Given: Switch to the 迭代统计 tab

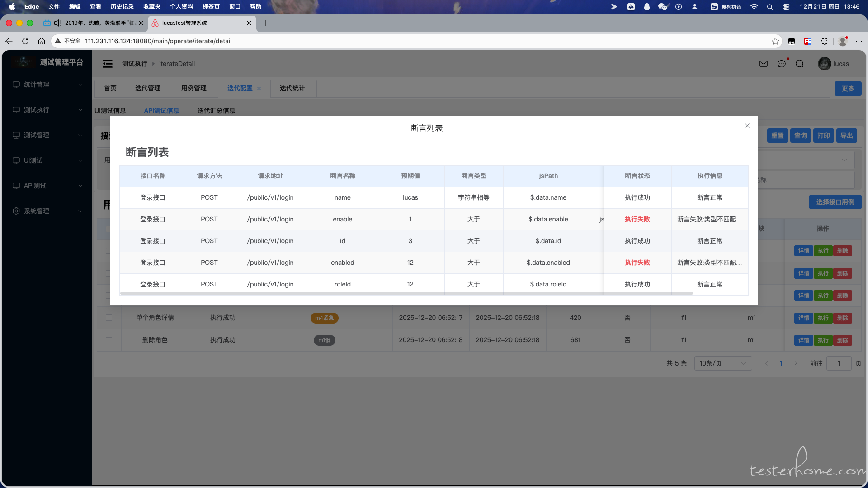Looking at the screenshot, I should coord(292,88).
